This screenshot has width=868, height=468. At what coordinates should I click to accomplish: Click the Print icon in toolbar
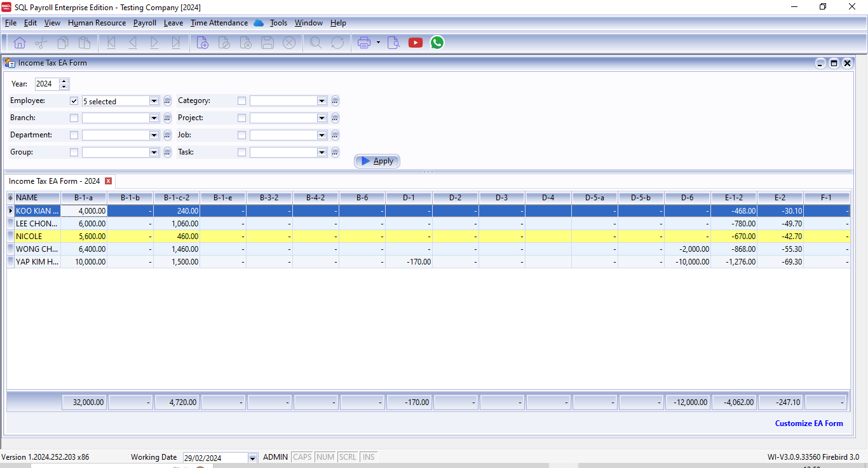[364, 43]
